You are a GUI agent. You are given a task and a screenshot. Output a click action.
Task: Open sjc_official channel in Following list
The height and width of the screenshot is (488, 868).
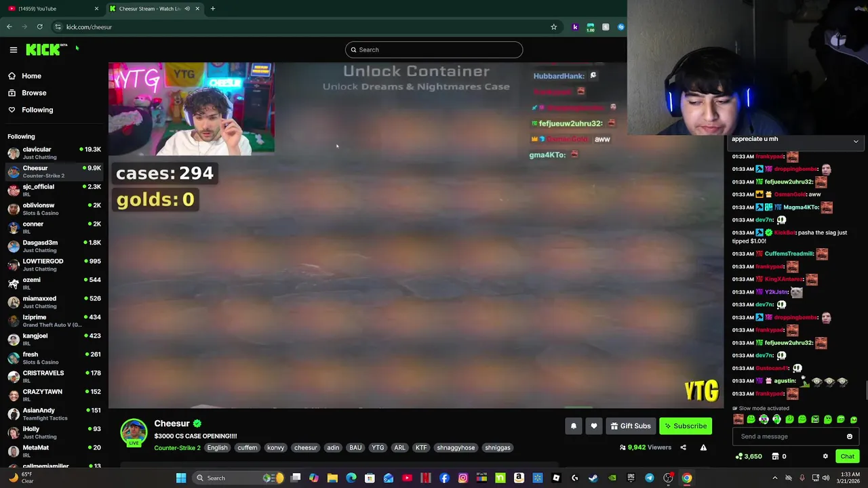[54, 190]
